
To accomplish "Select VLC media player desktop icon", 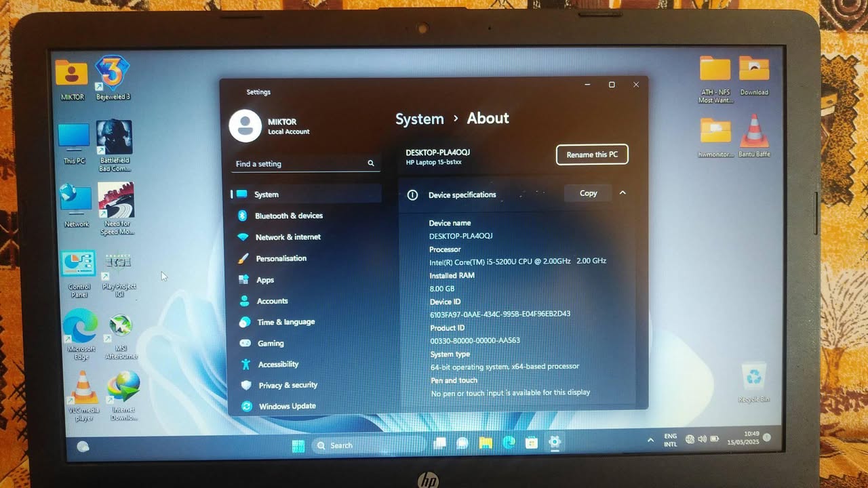I will (84, 397).
